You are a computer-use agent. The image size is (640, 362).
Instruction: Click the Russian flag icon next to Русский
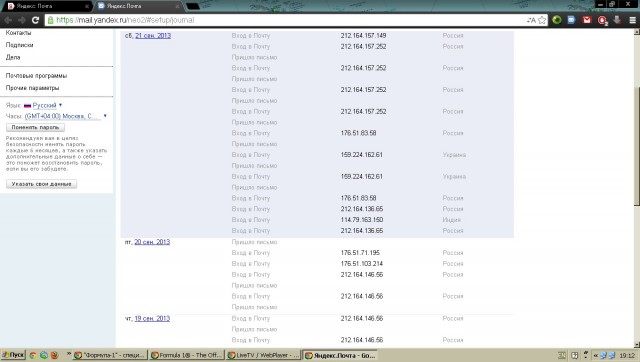click(x=27, y=105)
